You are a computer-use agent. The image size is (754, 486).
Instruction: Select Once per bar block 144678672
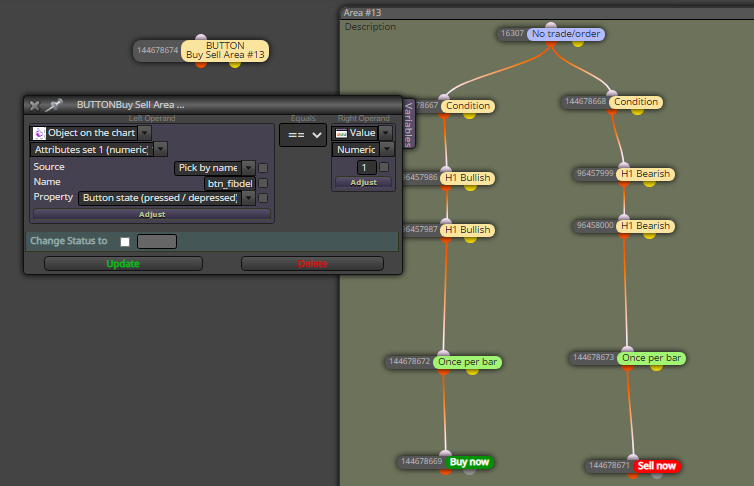467,362
